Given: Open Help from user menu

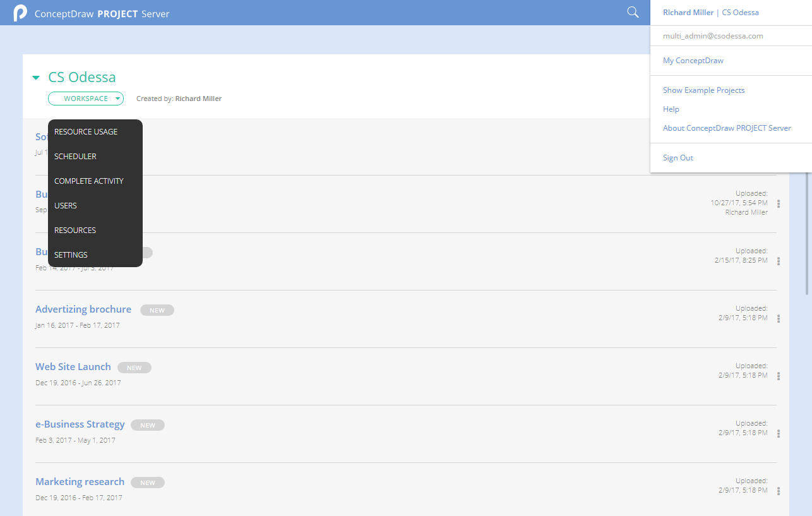Looking at the screenshot, I should [671, 109].
